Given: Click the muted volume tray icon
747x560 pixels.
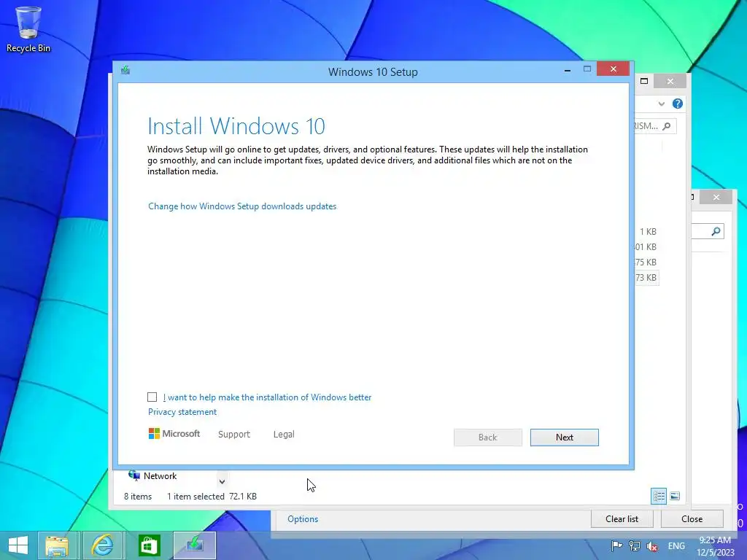Looking at the screenshot, I should pos(652,546).
